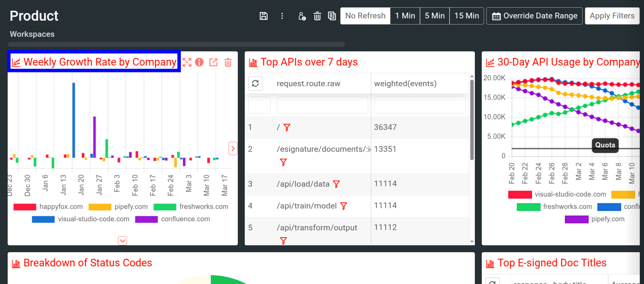The image size is (644, 284).
Task: Expand Weekly Growth panel using down chevron
Action: click(122, 241)
